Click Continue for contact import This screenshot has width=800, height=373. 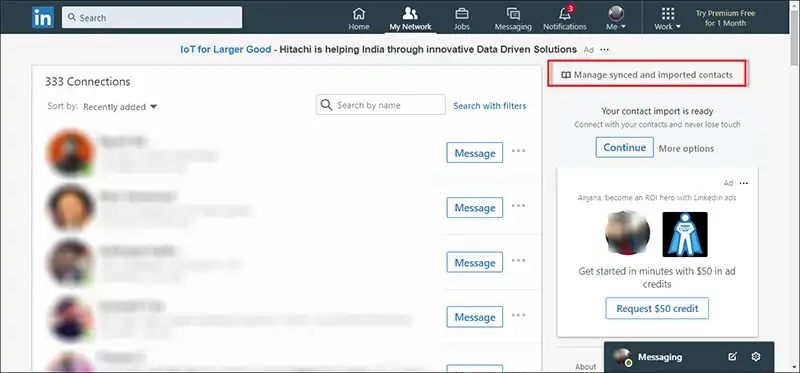[624, 147]
